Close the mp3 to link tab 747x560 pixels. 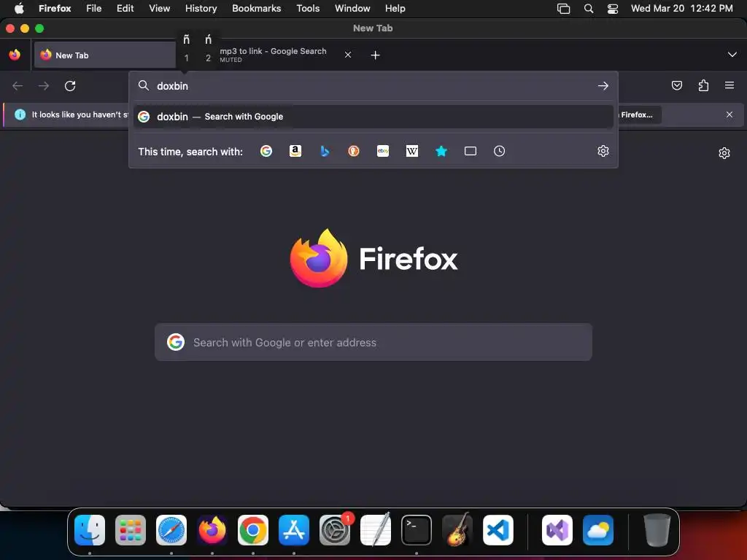coord(348,55)
